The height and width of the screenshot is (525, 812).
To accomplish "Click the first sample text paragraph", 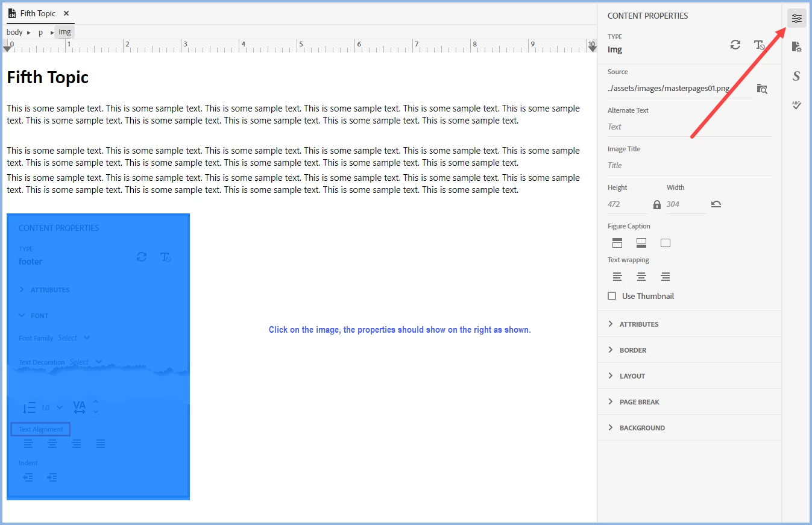I will tap(293, 115).
